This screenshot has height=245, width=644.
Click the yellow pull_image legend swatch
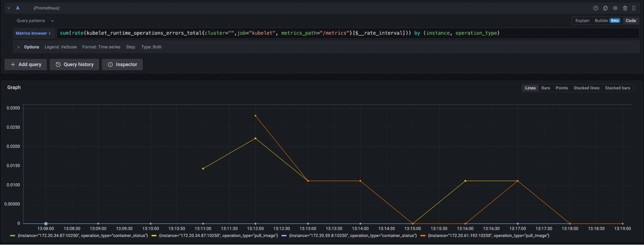pyautogui.click(x=154, y=236)
